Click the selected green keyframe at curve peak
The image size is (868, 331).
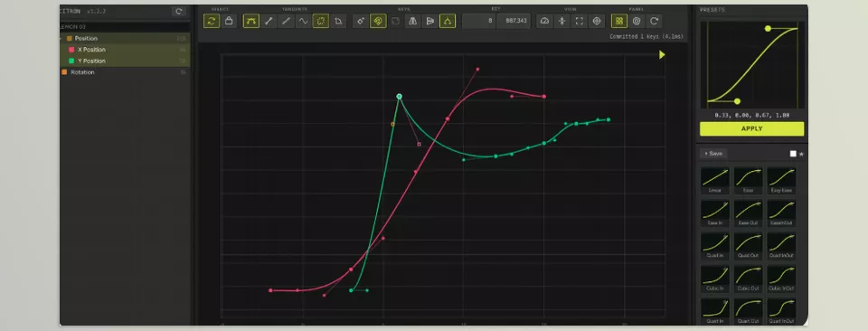[x=399, y=96]
